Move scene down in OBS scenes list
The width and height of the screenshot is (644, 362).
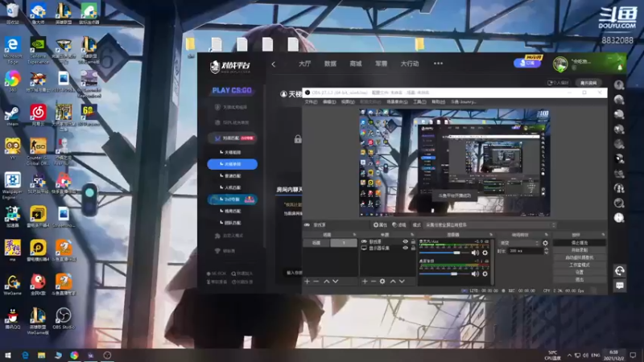click(336, 281)
